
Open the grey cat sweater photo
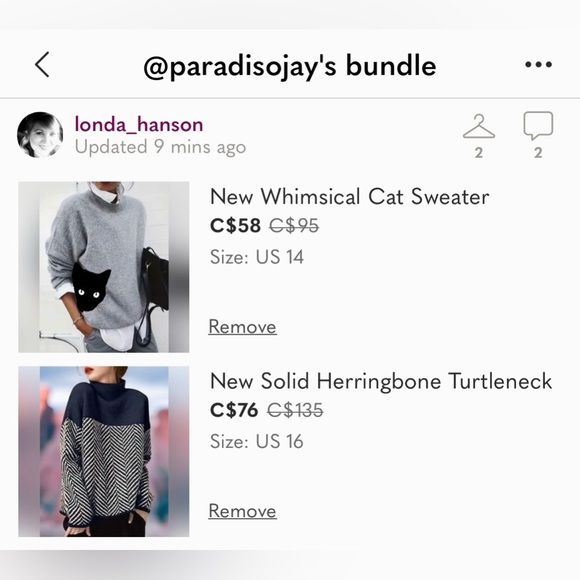pyautogui.click(x=104, y=267)
